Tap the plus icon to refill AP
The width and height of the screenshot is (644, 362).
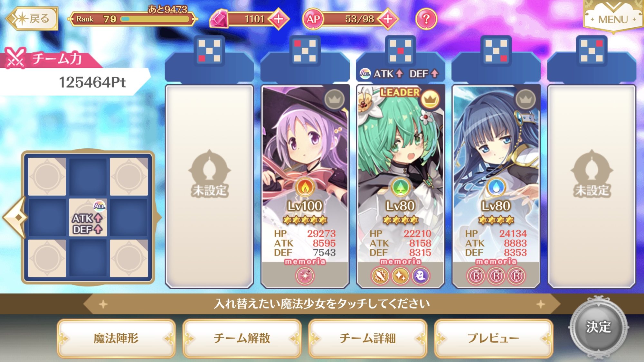pos(388,19)
